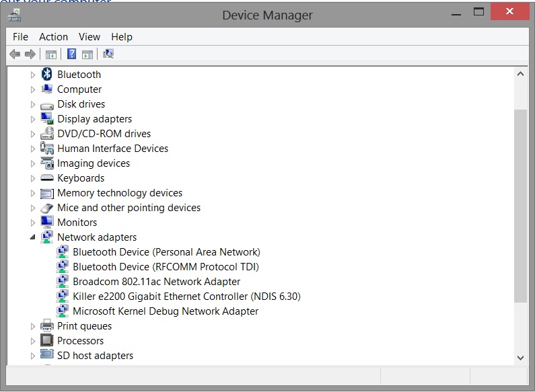The image size is (535, 392).
Task: Expand the Computer node
Action: 33,89
